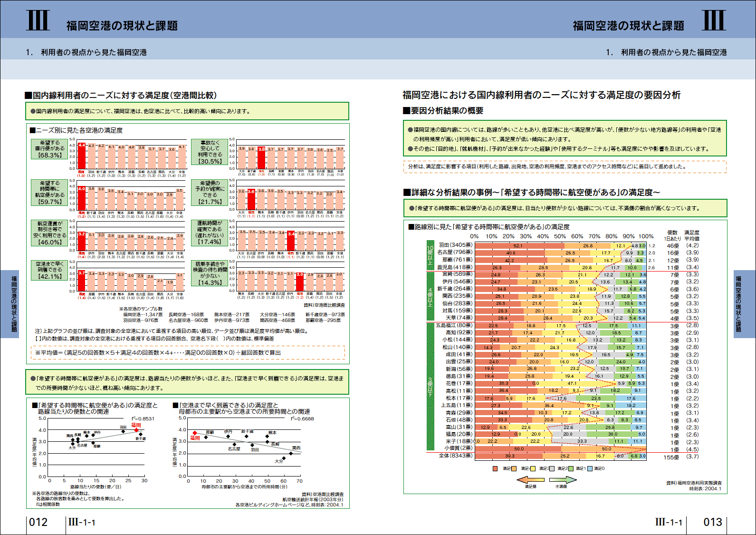
Task: Click the 希望便の予約が確実にできる [21.7%] label box
Action: coord(210,192)
